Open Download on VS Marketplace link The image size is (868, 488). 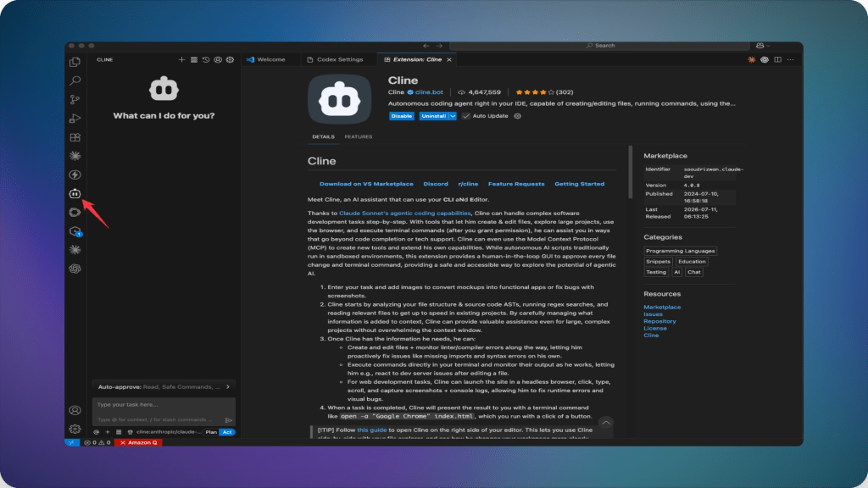[x=366, y=184]
